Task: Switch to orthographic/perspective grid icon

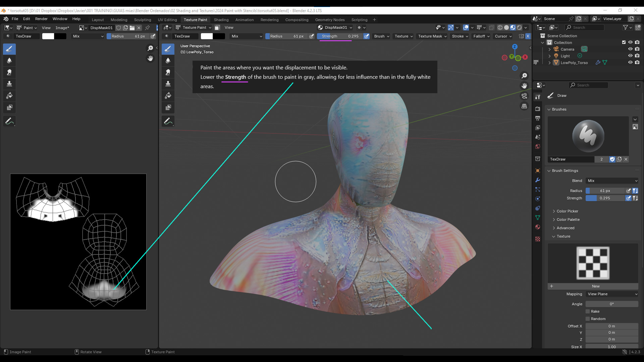Action: pos(524,106)
